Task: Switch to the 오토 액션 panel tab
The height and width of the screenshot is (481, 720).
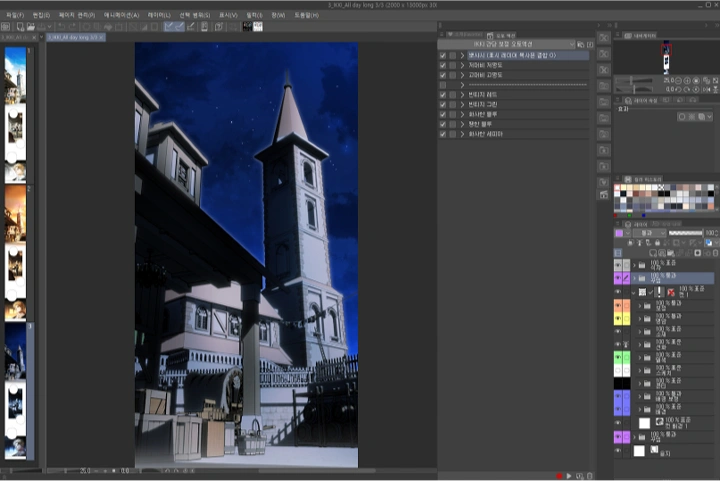Action: tap(501, 35)
